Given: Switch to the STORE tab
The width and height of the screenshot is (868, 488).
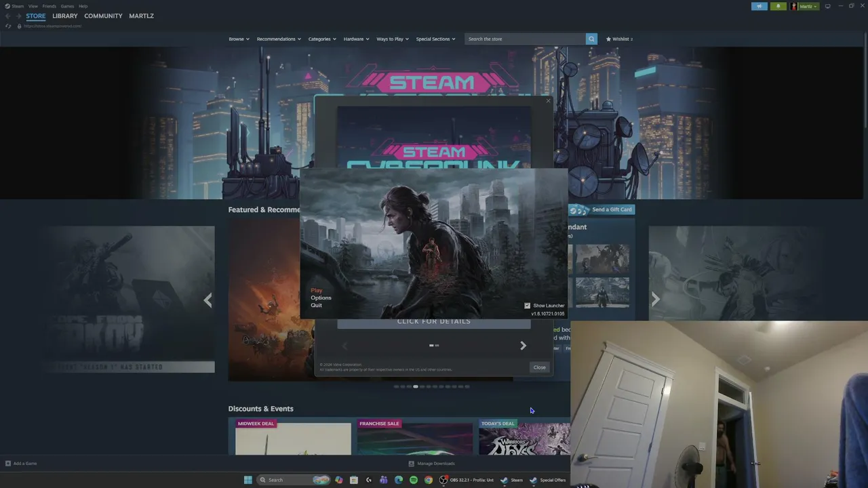Looking at the screenshot, I should pyautogui.click(x=36, y=16).
